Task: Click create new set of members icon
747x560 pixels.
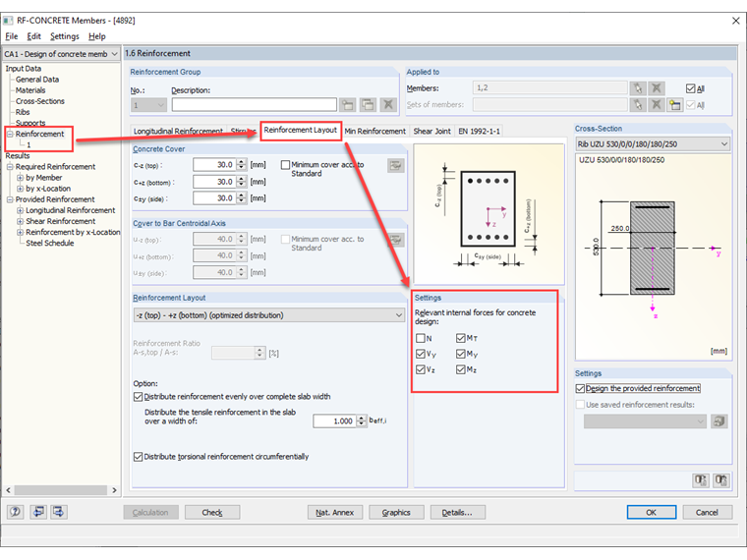Action: click(674, 104)
